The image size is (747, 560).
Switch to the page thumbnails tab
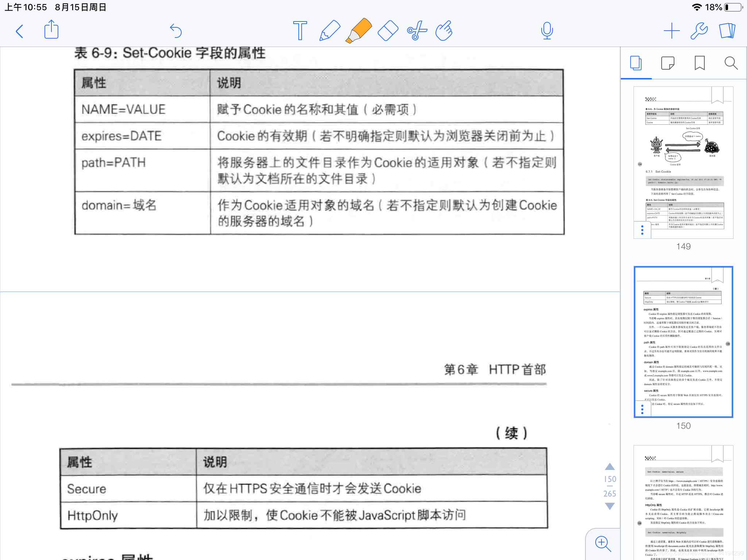(636, 63)
